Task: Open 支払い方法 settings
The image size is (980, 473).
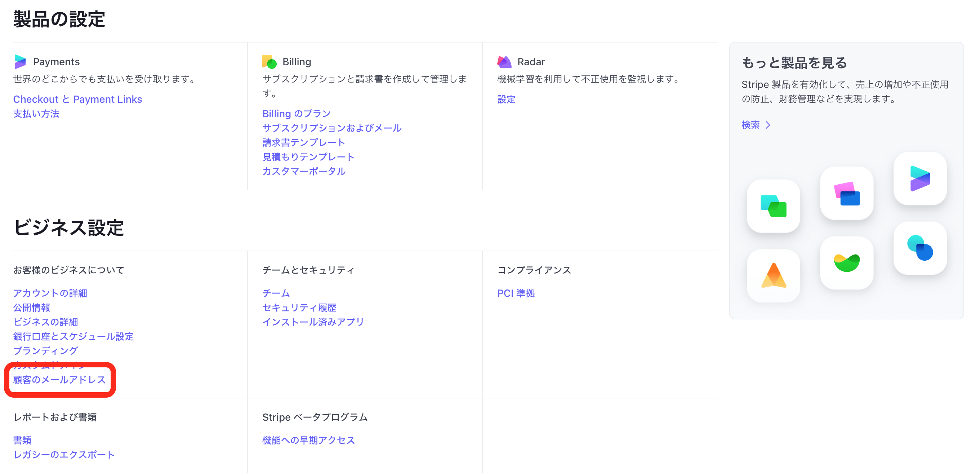Action: pyautogui.click(x=36, y=114)
